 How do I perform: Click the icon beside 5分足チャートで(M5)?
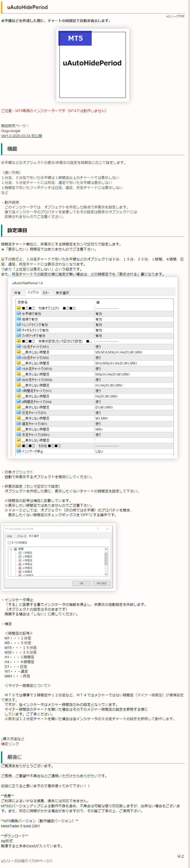(19, 358)
